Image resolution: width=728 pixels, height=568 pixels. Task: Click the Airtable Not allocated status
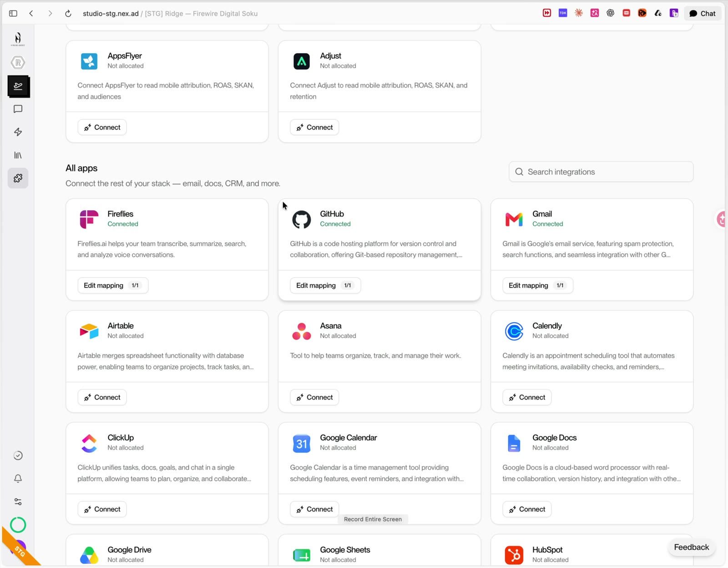(x=126, y=336)
